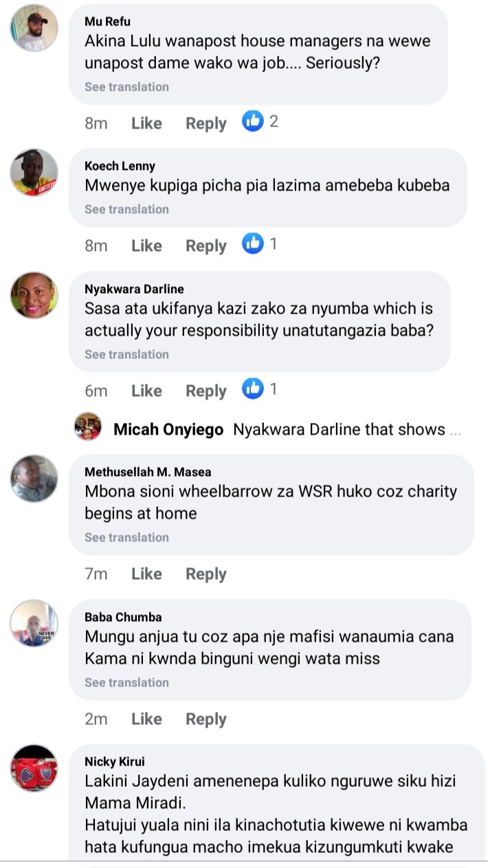See translation of Koech Lenny's comment
The width and height of the screenshot is (488, 868).
coord(126,209)
